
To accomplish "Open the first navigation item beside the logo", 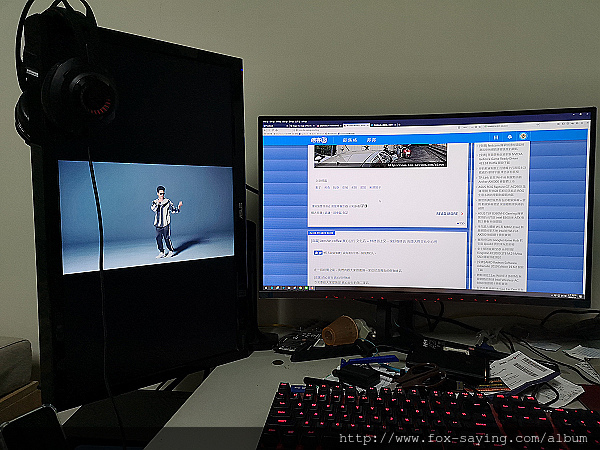I will coord(350,140).
